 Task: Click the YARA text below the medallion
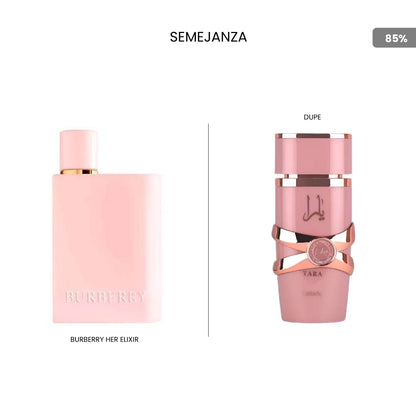(313, 274)
